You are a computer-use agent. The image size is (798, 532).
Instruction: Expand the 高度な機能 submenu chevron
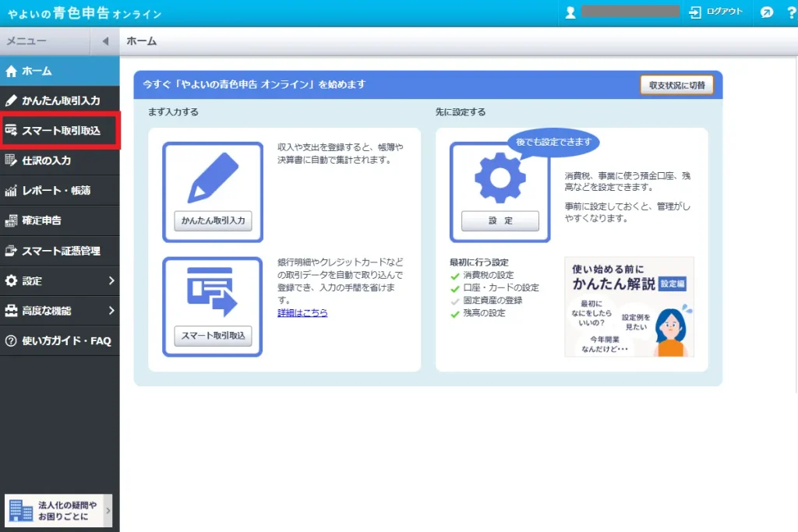[111, 311]
